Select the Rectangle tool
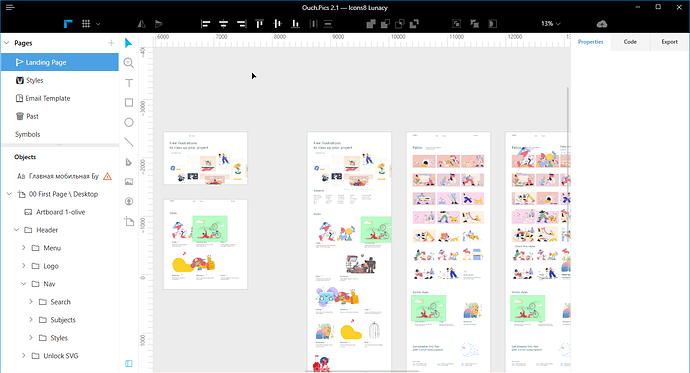This screenshot has height=373, width=690. point(128,102)
